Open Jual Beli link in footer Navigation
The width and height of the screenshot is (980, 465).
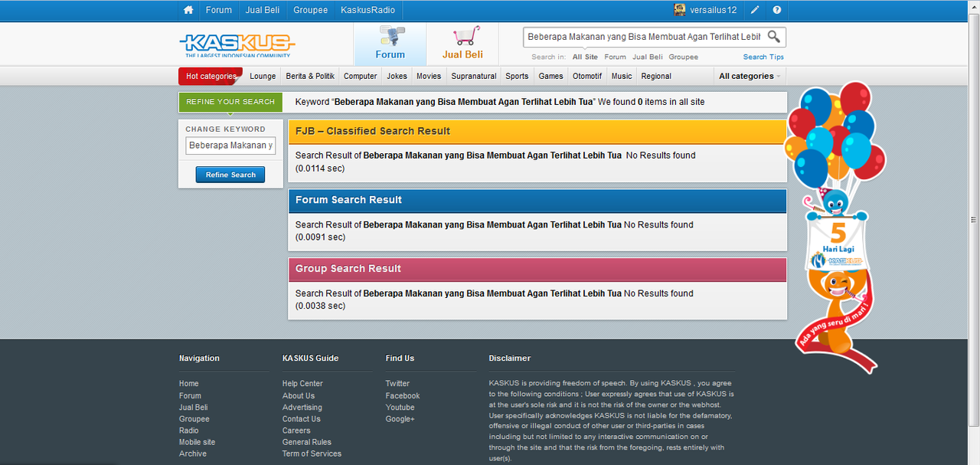tap(194, 408)
